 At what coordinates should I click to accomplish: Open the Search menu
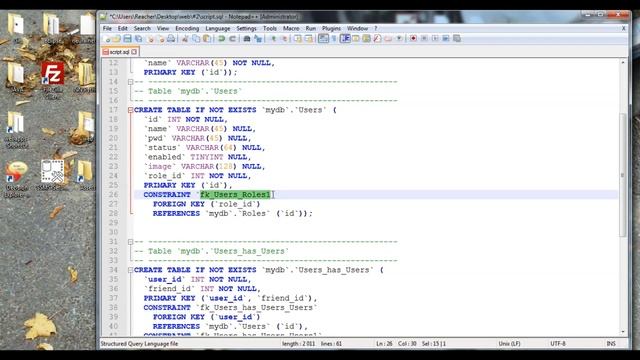(142, 28)
